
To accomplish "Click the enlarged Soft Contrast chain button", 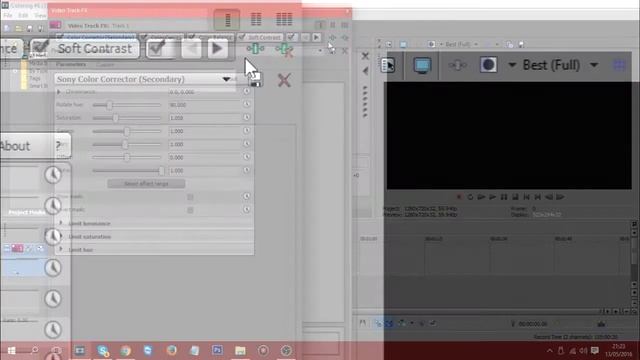I will pos(86,49).
